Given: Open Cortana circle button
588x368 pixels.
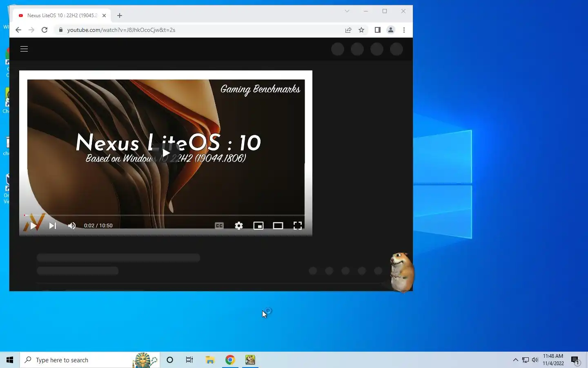Looking at the screenshot, I should pos(170,360).
